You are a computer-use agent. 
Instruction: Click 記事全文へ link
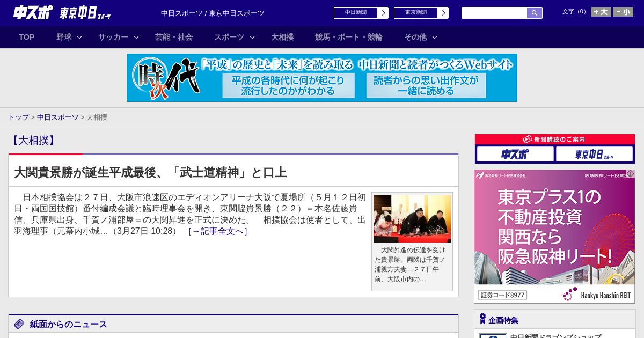(218, 231)
